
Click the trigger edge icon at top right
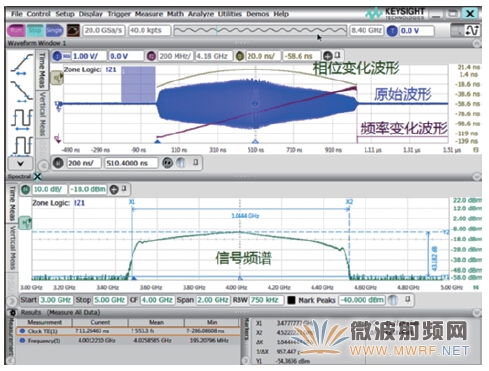coord(473,31)
